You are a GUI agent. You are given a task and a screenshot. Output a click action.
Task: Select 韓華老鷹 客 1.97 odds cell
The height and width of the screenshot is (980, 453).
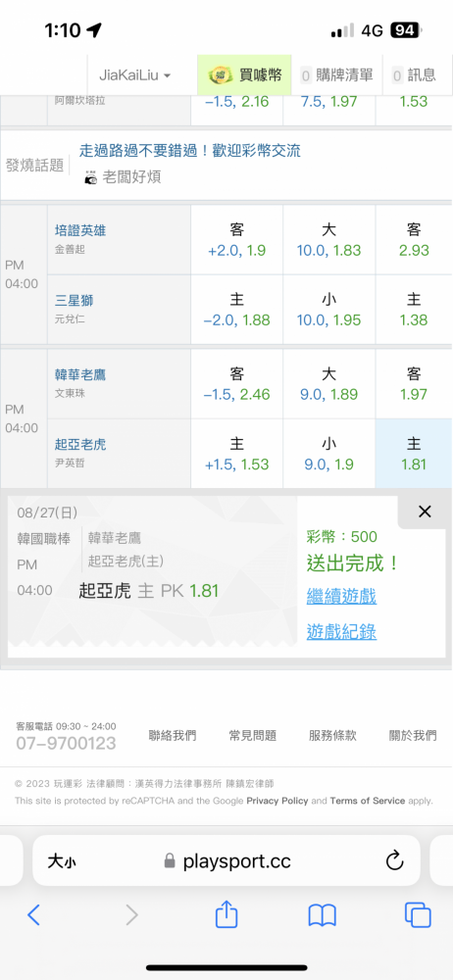coord(414,384)
